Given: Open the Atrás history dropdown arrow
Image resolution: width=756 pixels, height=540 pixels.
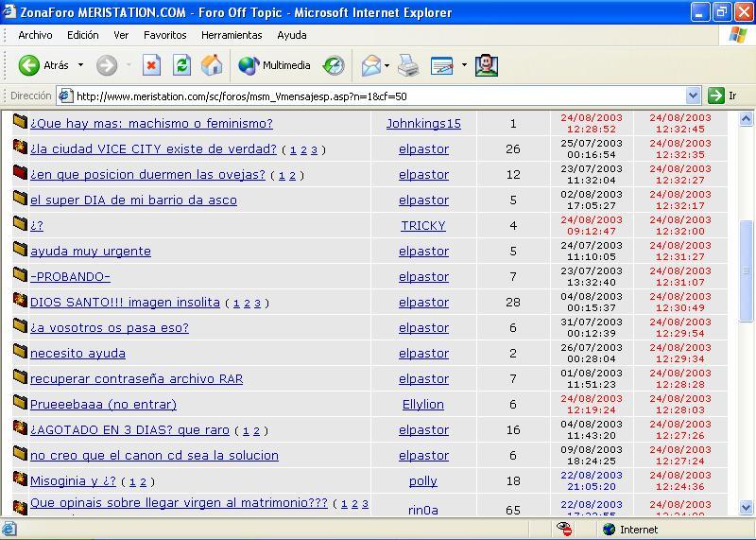Looking at the screenshot, I should [80, 64].
